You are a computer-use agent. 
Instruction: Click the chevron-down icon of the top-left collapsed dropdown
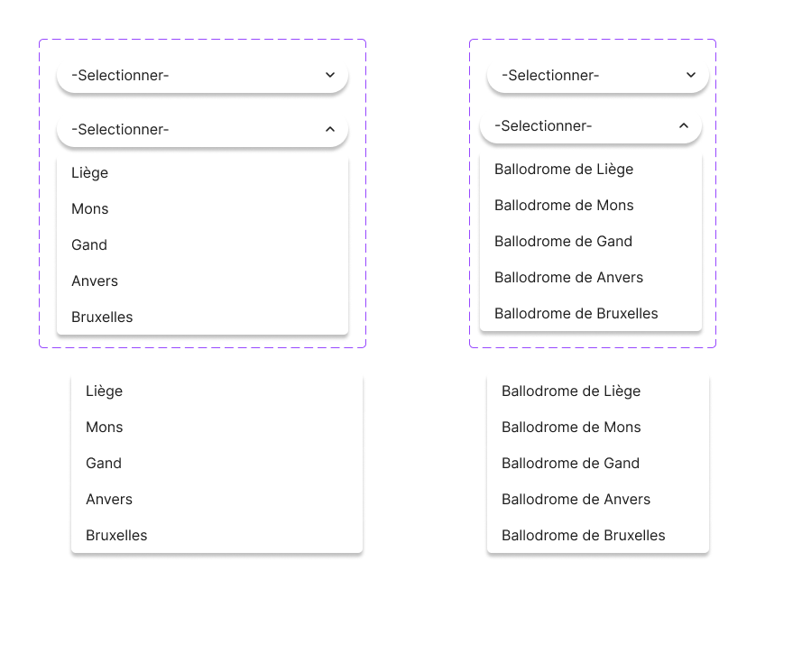pos(330,75)
